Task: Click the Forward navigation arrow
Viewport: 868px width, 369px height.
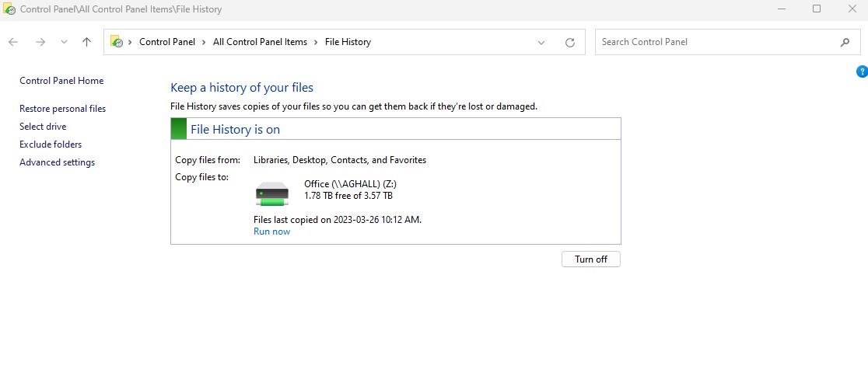Action: 40,42
